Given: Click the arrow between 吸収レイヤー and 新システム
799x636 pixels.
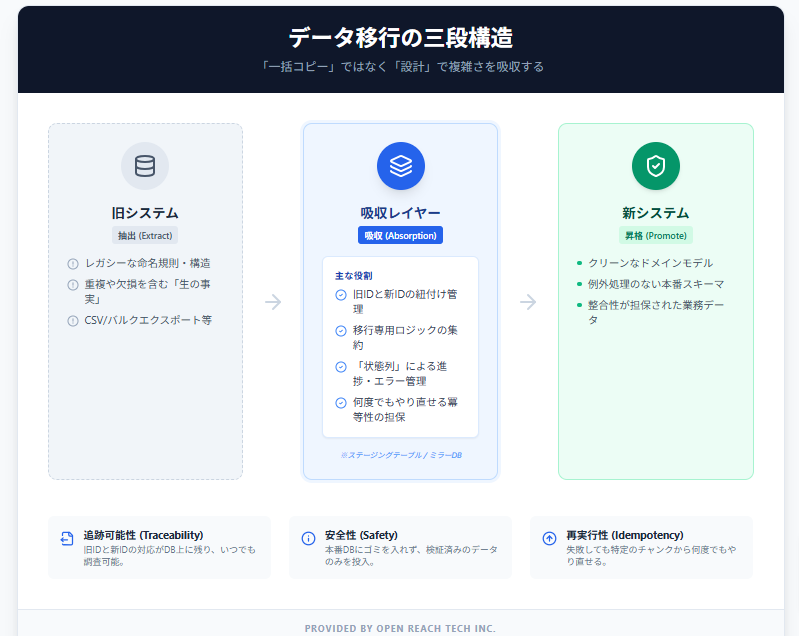Looking at the screenshot, I should [528, 302].
